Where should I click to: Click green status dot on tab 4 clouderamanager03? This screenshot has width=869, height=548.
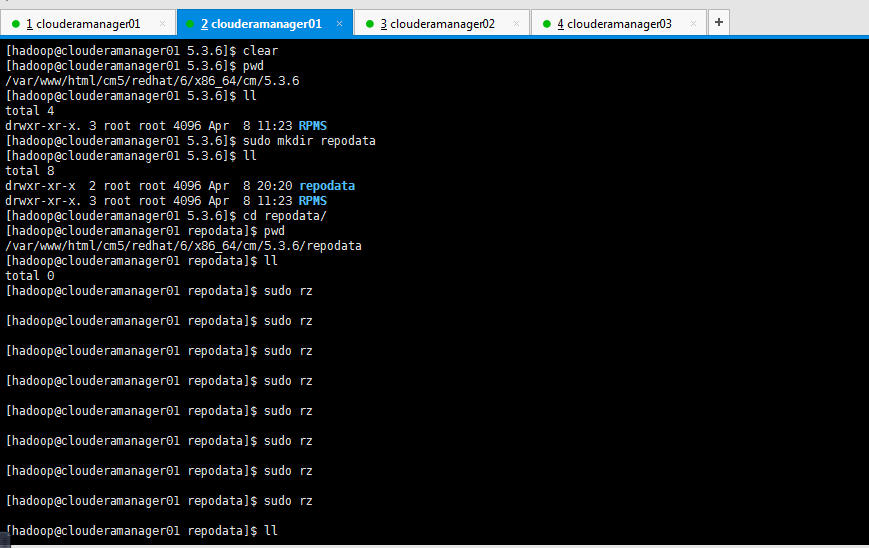point(547,24)
